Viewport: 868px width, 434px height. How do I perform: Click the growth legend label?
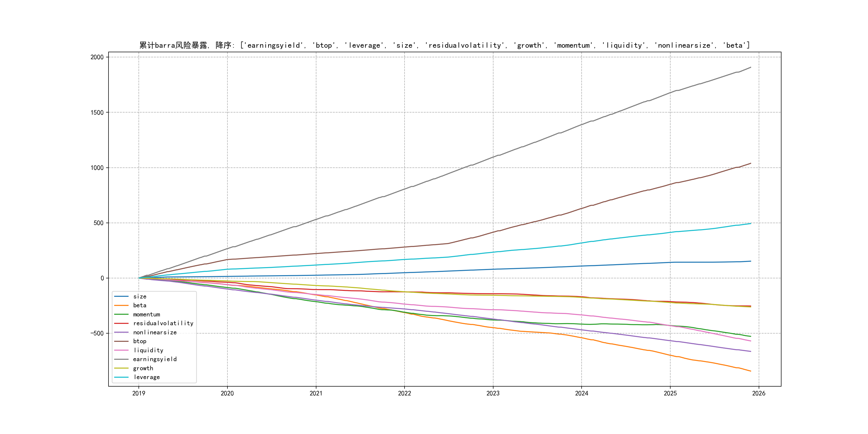point(143,368)
